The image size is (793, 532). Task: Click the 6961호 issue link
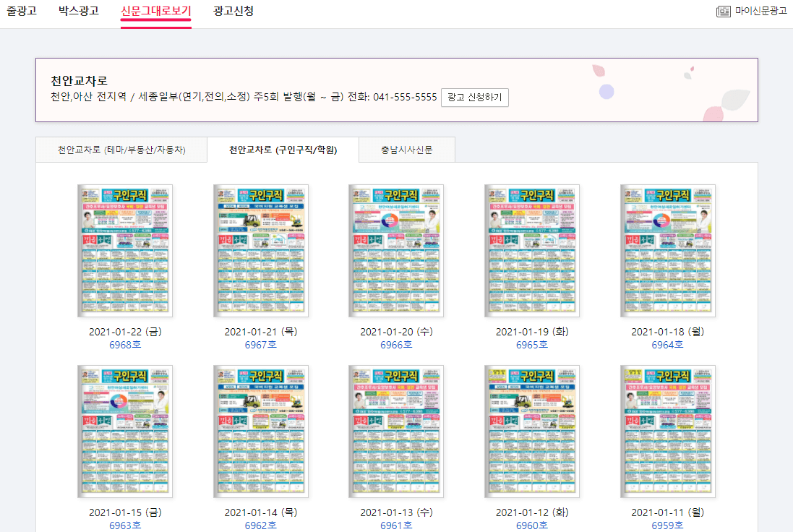click(x=396, y=525)
